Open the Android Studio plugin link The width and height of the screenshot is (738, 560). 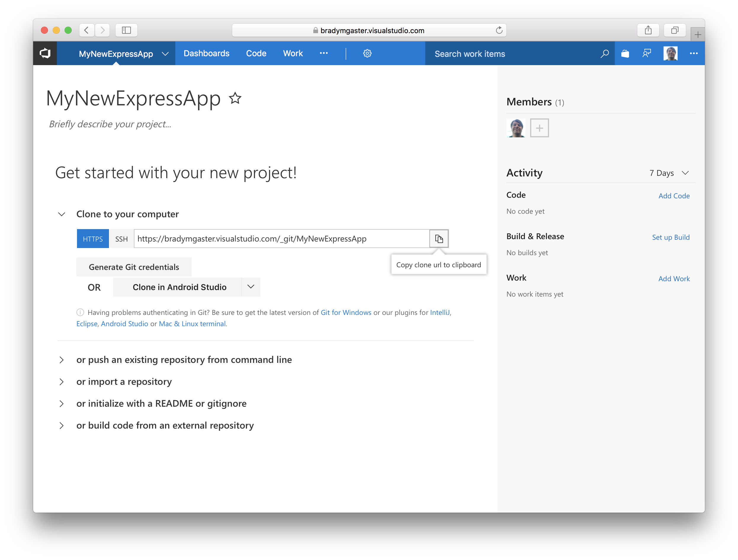[x=124, y=324]
